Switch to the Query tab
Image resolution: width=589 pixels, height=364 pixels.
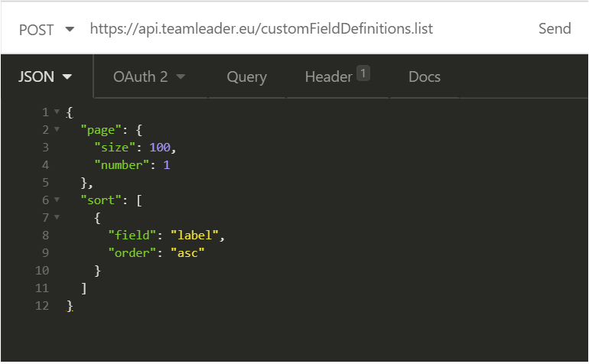tap(247, 77)
